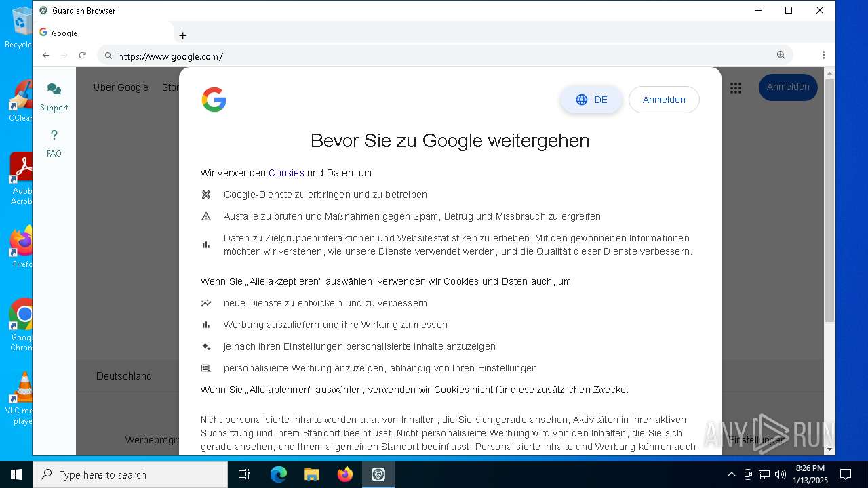Click Windows taskbar search box
868x488 pixels.
[x=130, y=474]
